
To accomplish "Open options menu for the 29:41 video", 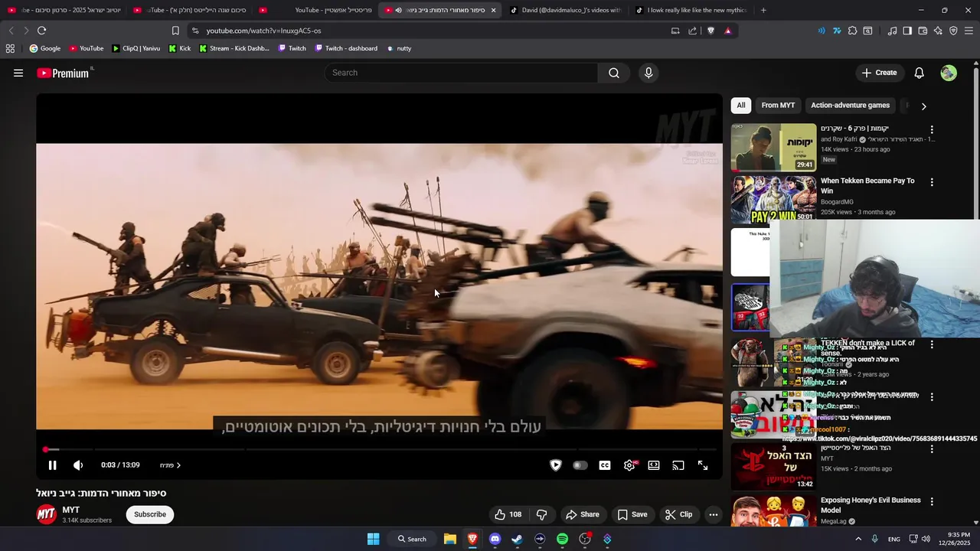I will [932, 130].
